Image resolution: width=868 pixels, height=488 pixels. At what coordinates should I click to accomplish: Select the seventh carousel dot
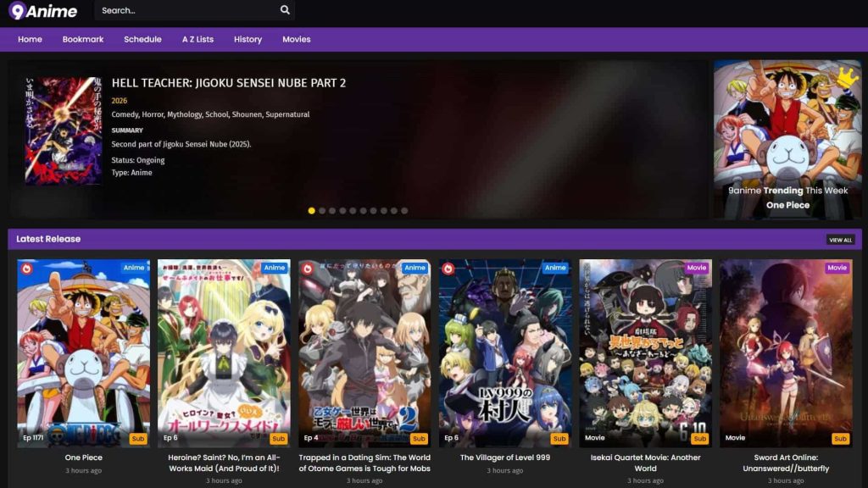[x=374, y=211]
